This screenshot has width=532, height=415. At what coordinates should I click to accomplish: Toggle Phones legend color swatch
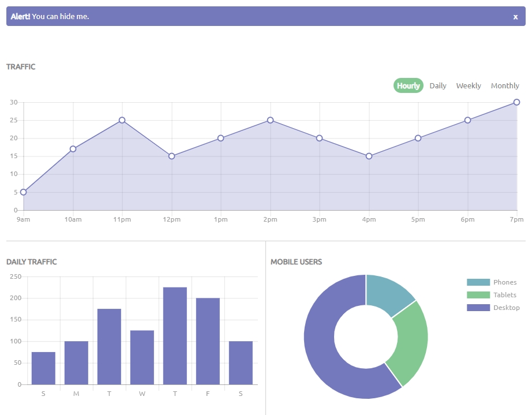pyautogui.click(x=478, y=282)
